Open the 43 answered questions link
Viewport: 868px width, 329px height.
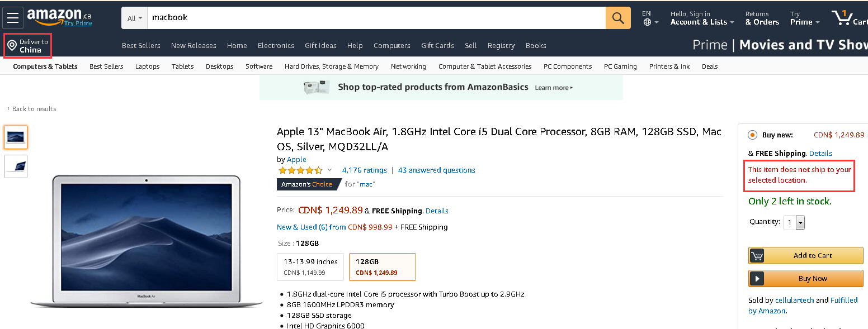click(436, 170)
